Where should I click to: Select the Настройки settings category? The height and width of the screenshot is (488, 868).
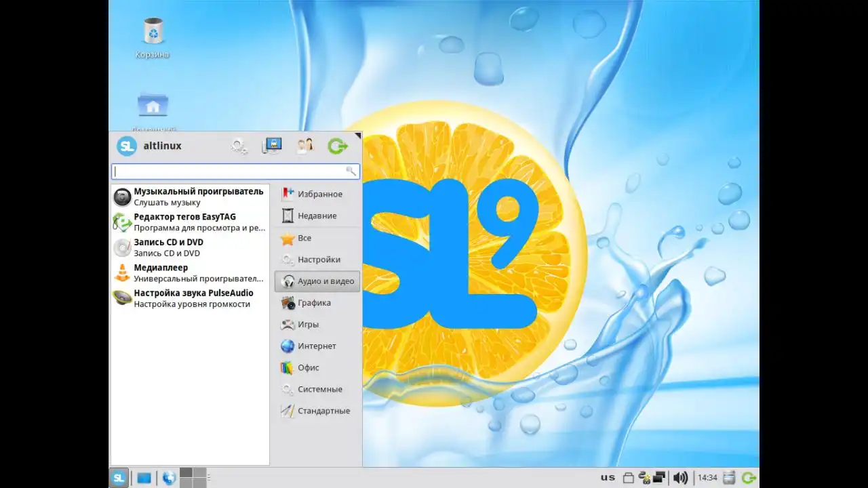click(317, 260)
